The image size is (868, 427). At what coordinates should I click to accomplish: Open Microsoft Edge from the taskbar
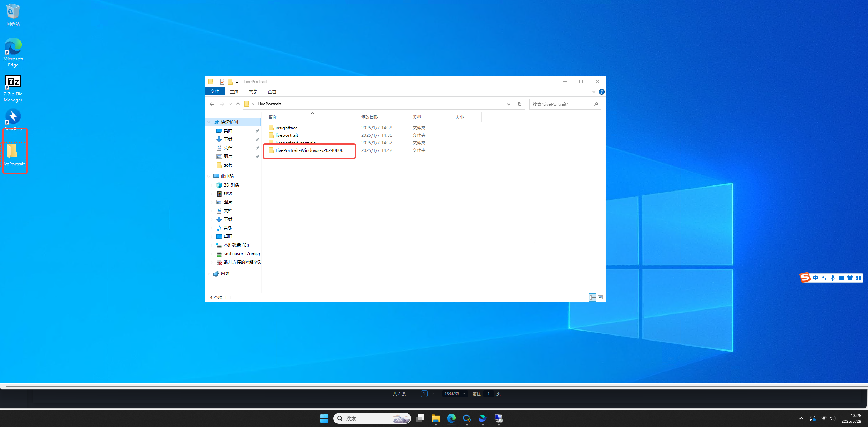tap(451, 418)
